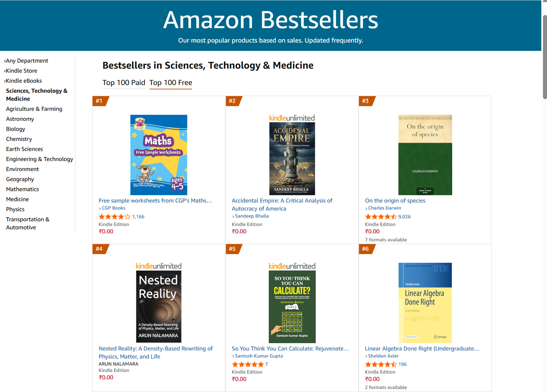Switch to Top 100 Paid tab

click(123, 83)
